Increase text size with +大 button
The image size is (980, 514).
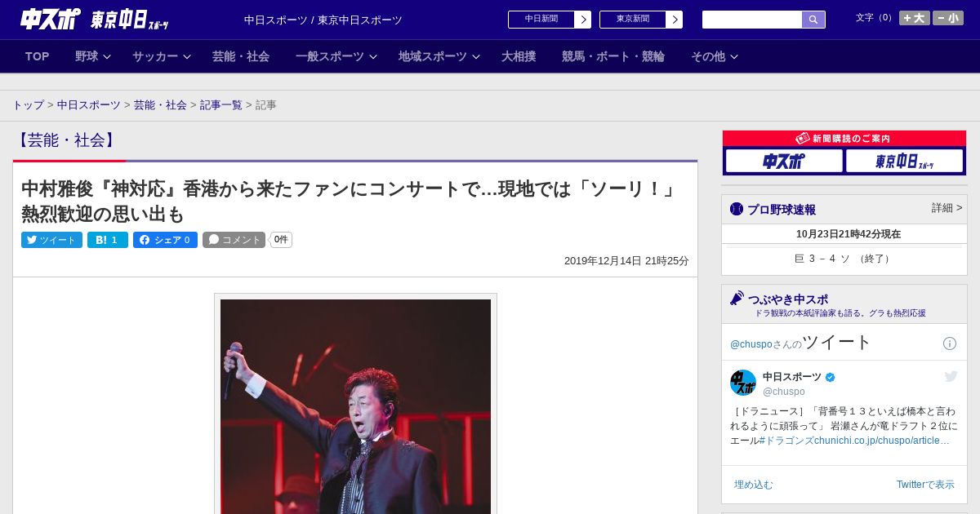click(914, 18)
